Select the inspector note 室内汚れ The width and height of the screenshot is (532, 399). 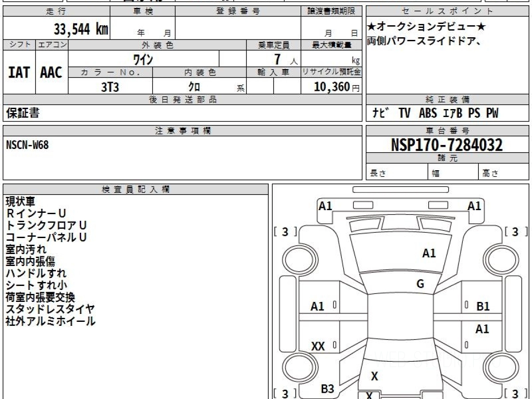click(26, 249)
